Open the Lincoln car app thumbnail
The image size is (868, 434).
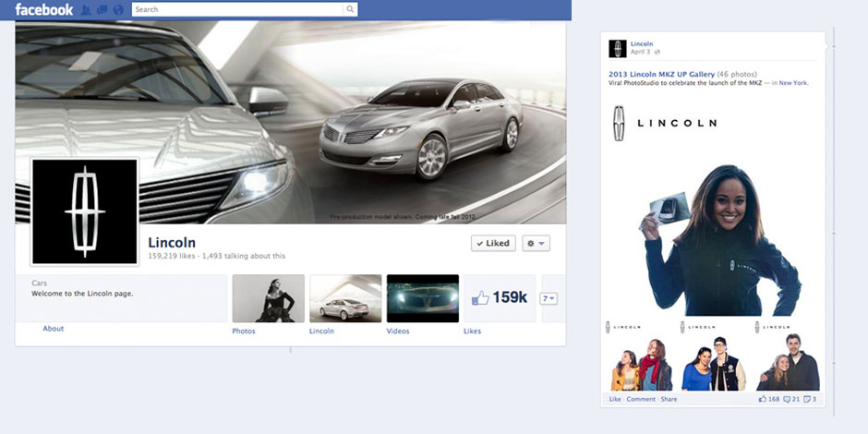(x=345, y=298)
